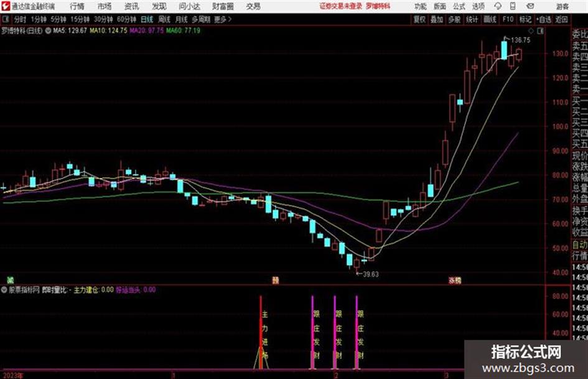Click the 39.63 low price label
The height and width of the screenshot is (379, 588).
tap(370, 274)
